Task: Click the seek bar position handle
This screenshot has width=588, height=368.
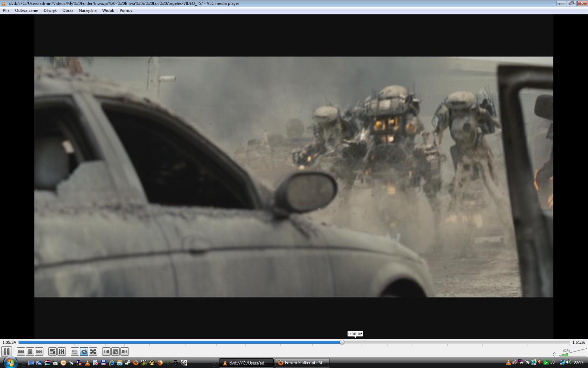Action: tap(342, 342)
